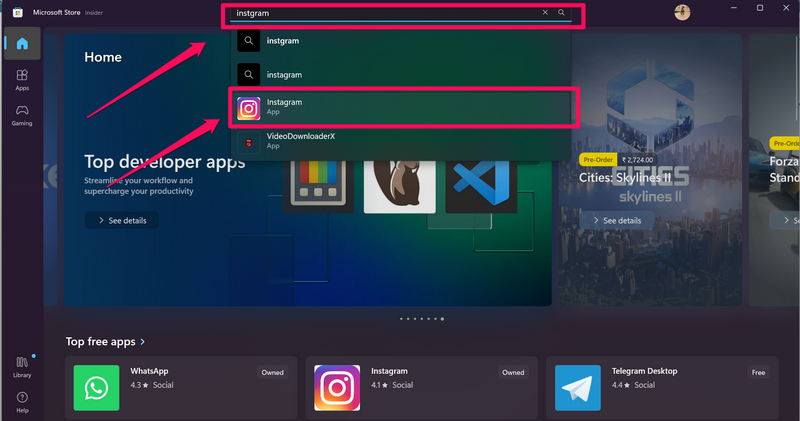Click the Owned badge on WhatsApp
Image resolution: width=800 pixels, height=421 pixels.
tap(272, 373)
